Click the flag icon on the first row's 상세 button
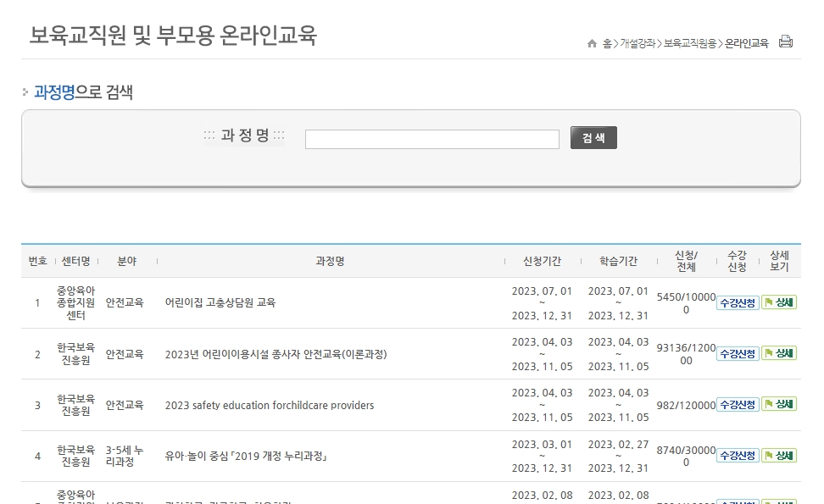The image size is (824, 504). coord(768,302)
